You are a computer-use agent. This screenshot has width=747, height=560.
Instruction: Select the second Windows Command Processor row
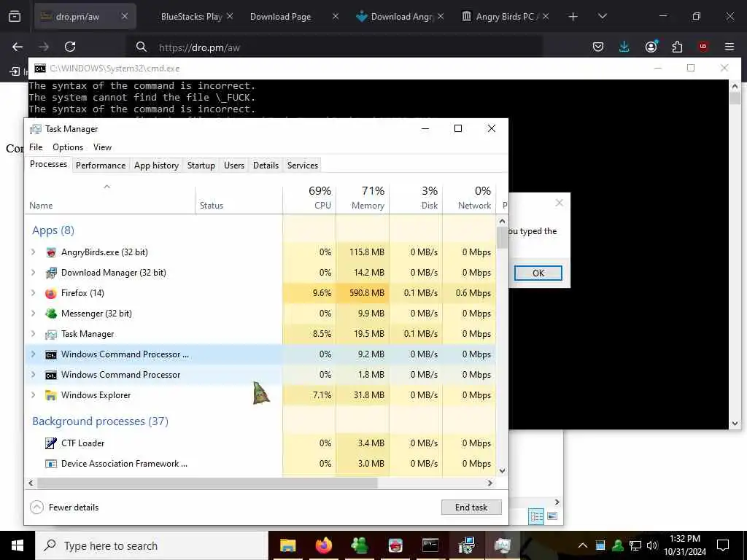pos(260,375)
